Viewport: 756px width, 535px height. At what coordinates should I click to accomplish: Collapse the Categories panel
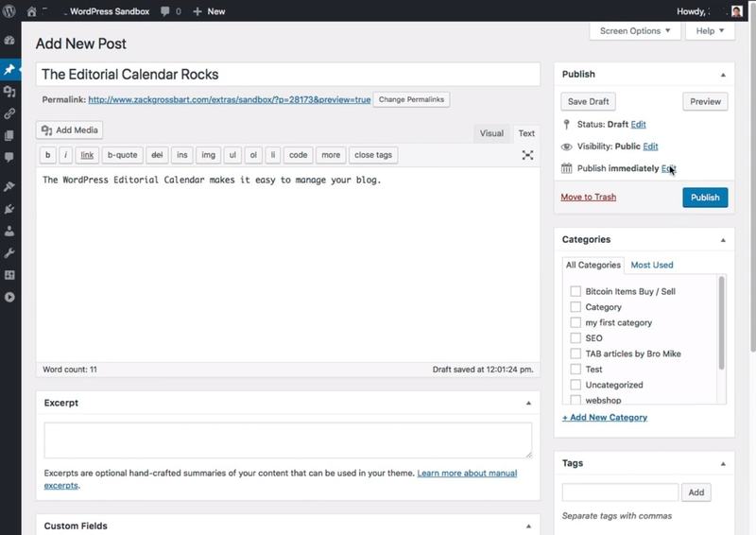(723, 240)
